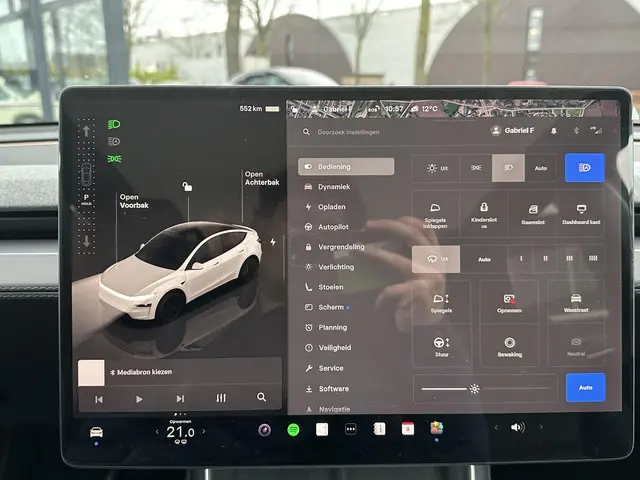The height and width of the screenshot is (480, 640).
Task: Tap the Bewaking sentry mode icon
Action: point(509,346)
